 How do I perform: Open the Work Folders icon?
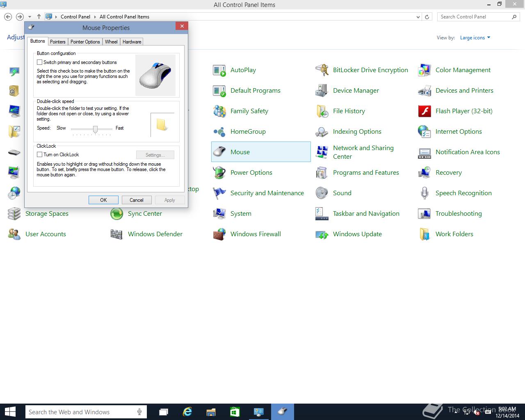pos(425,234)
